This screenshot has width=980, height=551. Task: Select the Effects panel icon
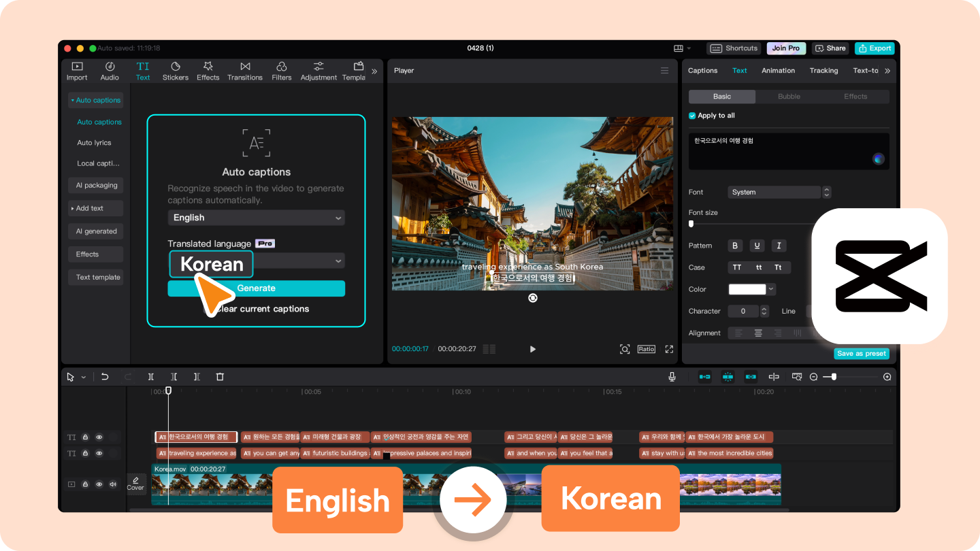click(x=208, y=71)
